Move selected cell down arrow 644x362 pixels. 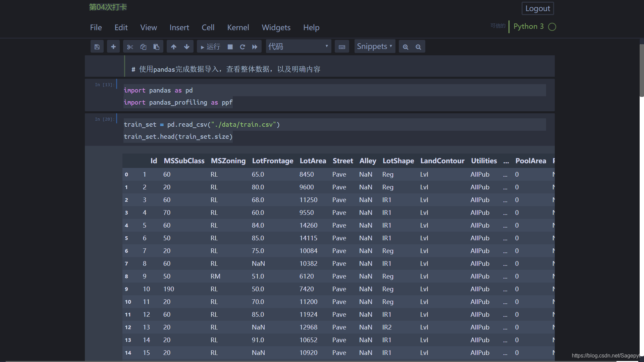[187, 47]
